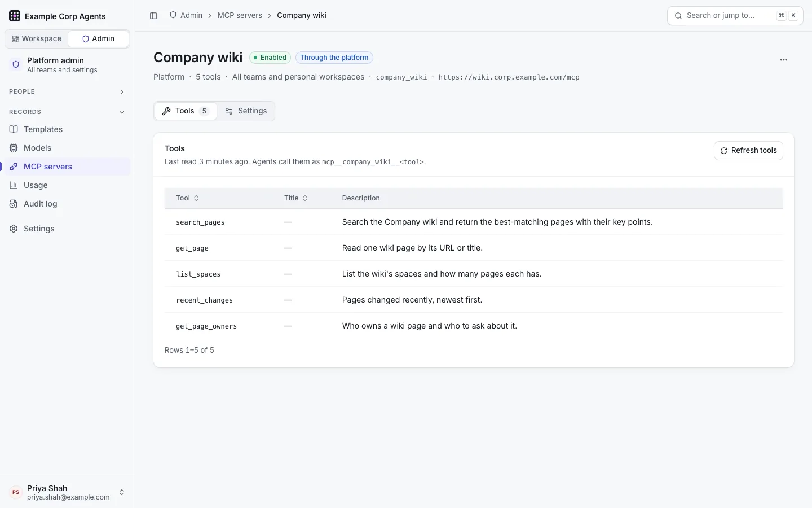The image size is (812, 508).
Task: Open Audit log in the sidebar
Action: tap(67, 204)
